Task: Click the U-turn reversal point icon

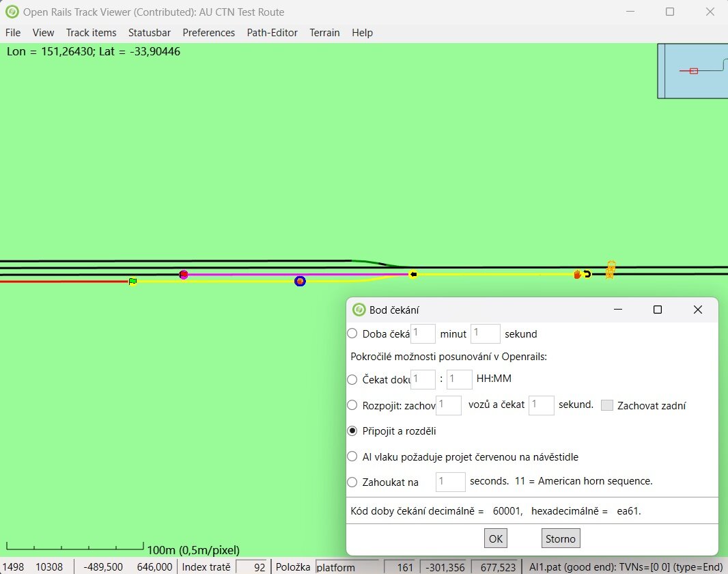Action: pos(587,275)
